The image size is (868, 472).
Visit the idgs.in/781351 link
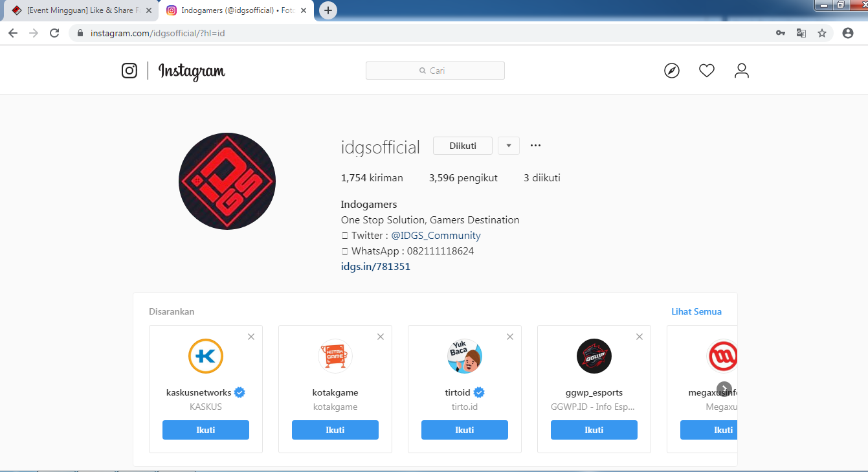(x=375, y=267)
